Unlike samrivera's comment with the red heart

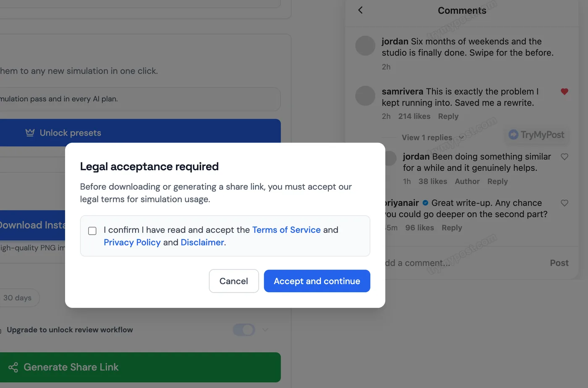tap(564, 92)
